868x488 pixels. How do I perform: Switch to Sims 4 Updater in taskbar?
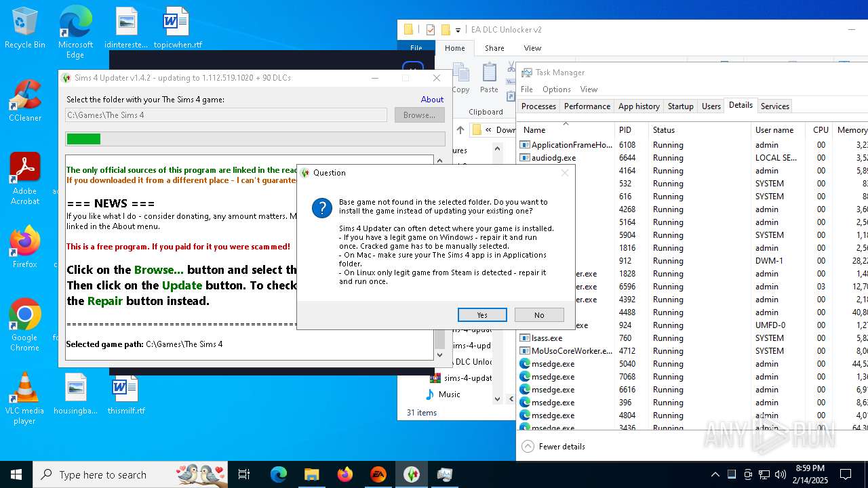point(411,474)
